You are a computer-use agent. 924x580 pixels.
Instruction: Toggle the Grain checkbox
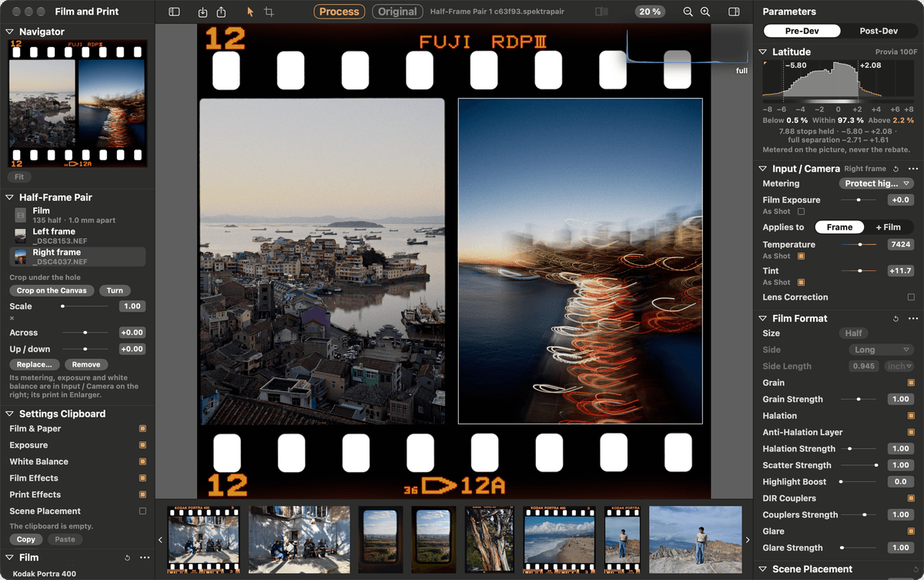point(911,383)
